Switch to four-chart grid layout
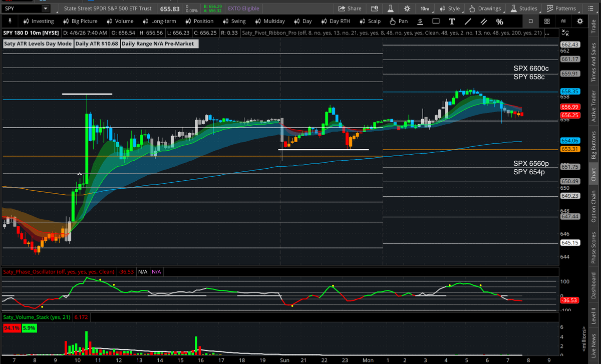 click(547, 21)
